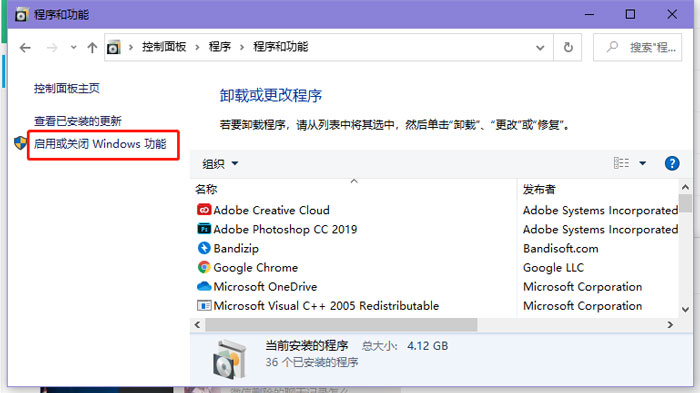Open the address bar history dropdown

pyautogui.click(x=540, y=47)
